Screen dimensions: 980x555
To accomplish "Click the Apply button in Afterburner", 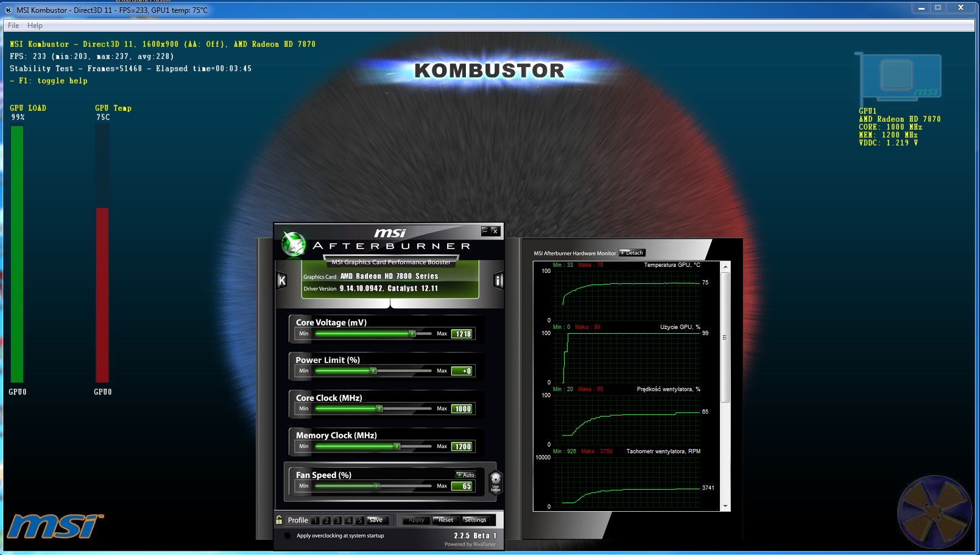I will pyautogui.click(x=416, y=520).
